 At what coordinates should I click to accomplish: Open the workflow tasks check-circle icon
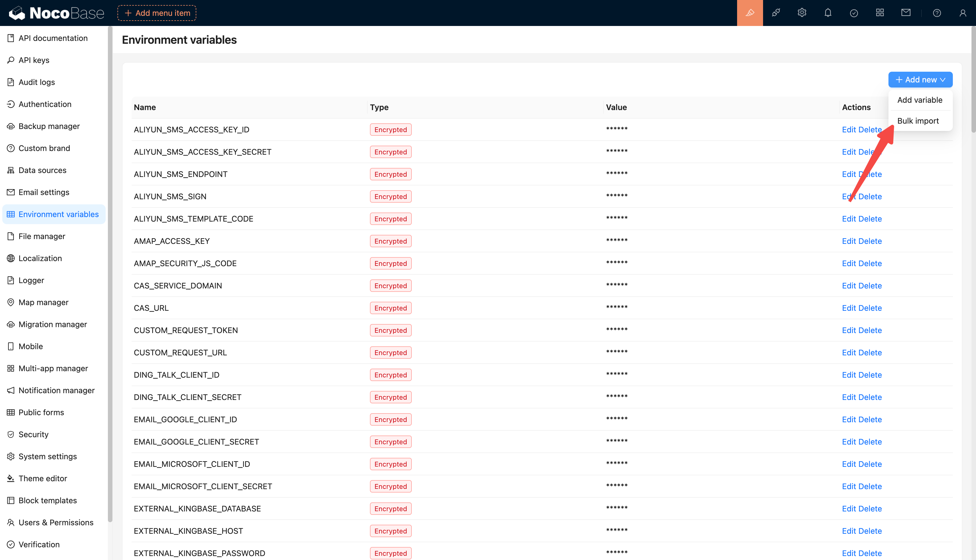click(x=854, y=13)
